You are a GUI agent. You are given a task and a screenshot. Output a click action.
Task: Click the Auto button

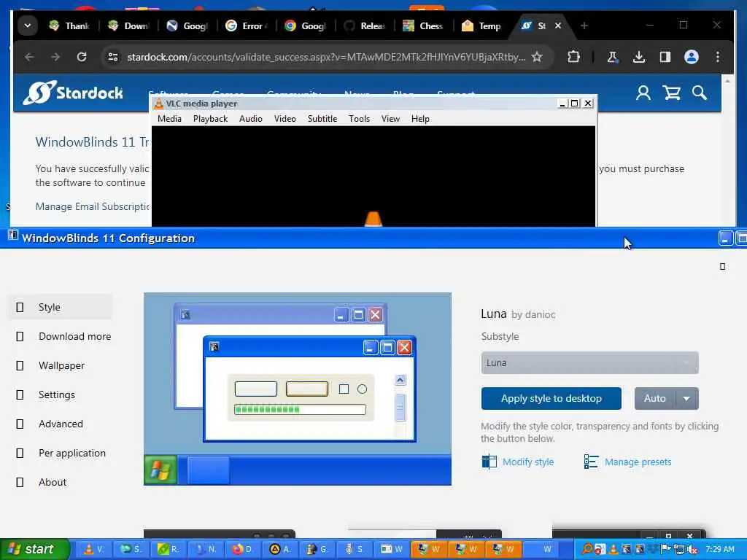point(654,399)
